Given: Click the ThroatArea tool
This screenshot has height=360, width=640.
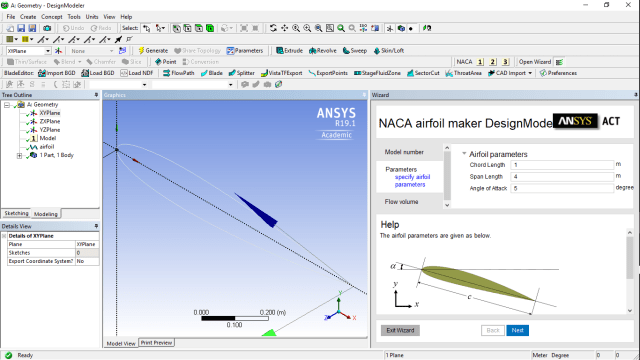Looking at the screenshot, I should point(463,73).
